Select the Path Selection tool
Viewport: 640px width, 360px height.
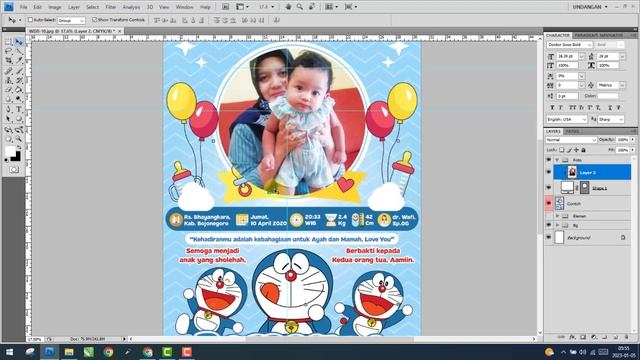point(9,119)
